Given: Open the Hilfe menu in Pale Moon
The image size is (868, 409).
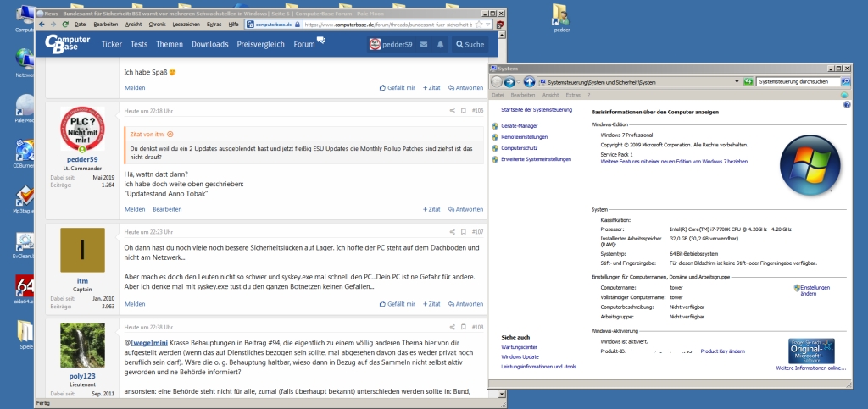Looking at the screenshot, I should [234, 25].
